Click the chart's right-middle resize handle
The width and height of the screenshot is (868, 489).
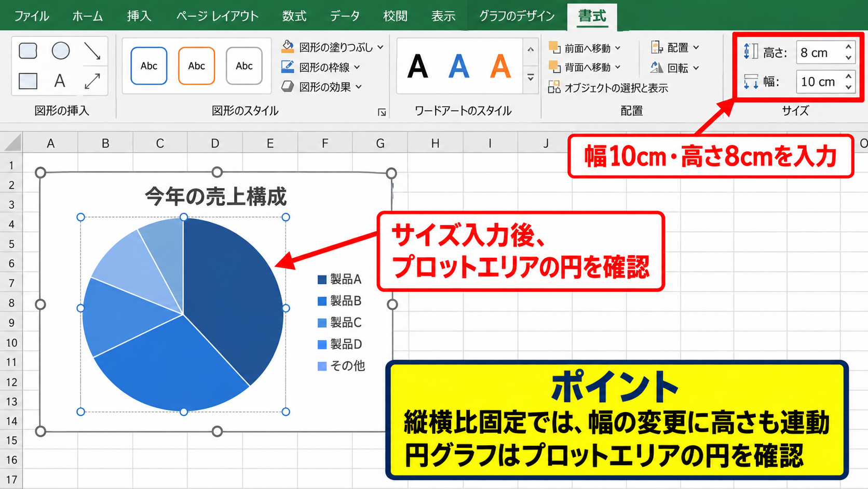392,305
